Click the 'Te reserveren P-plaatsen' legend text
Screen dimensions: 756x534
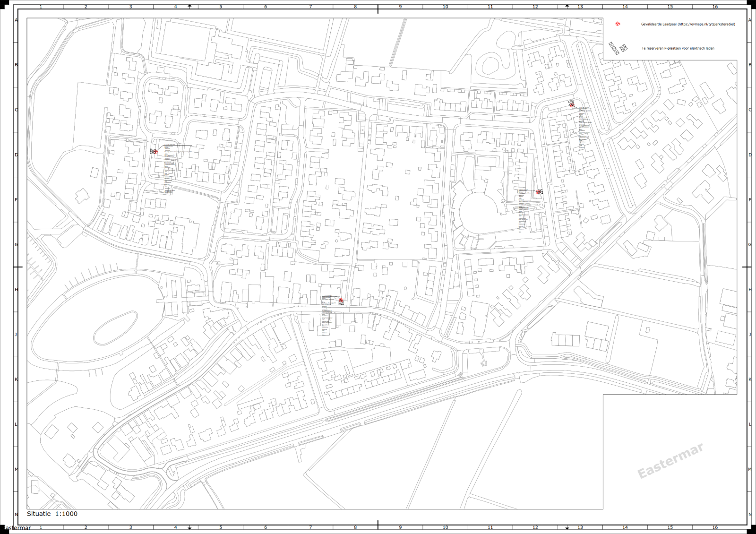pos(678,48)
